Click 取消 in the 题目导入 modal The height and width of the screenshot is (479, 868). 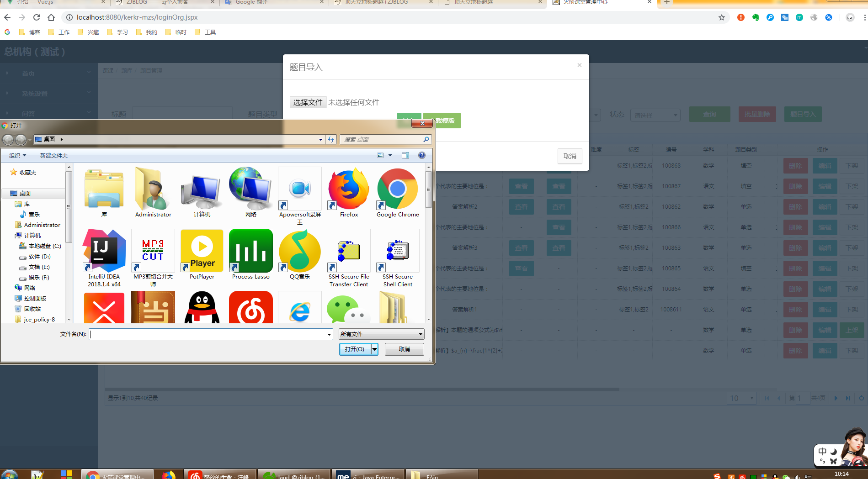tap(570, 156)
